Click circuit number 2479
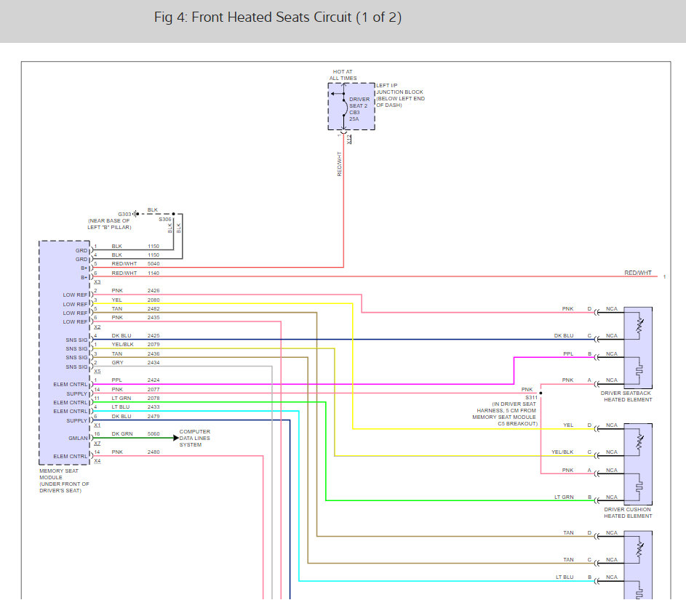The width and height of the screenshot is (686, 616). (153, 417)
